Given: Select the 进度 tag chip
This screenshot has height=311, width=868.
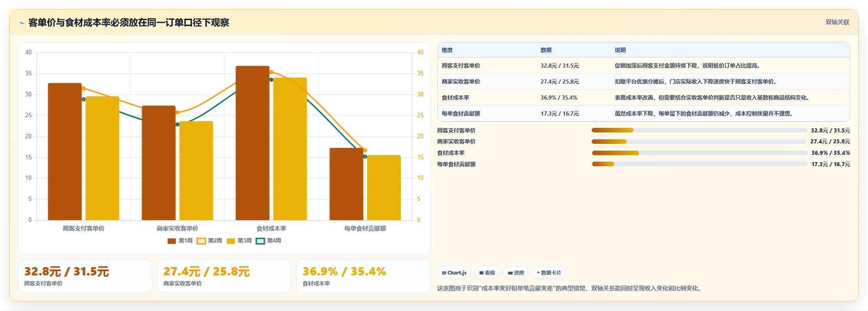Looking at the screenshot, I should click(x=516, y=273).
